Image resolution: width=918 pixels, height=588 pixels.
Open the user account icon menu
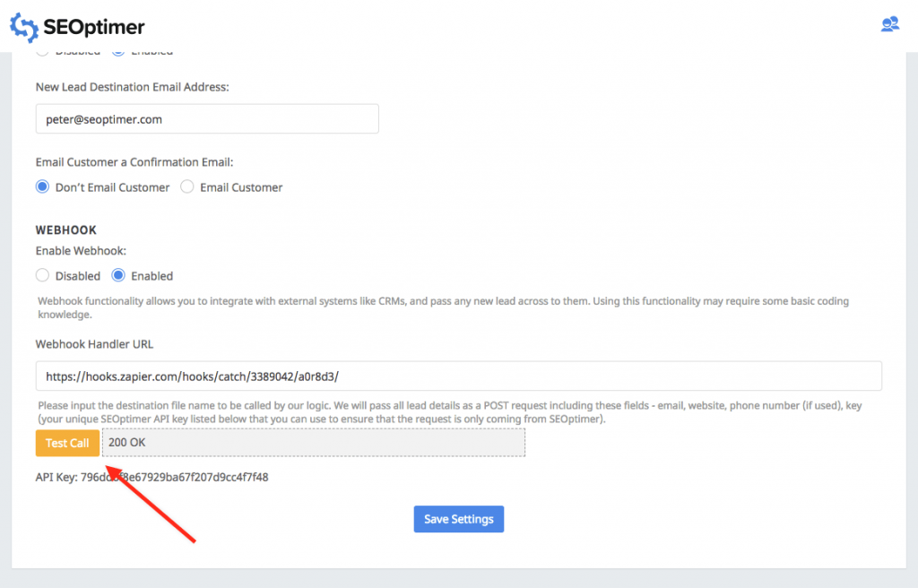889,24
